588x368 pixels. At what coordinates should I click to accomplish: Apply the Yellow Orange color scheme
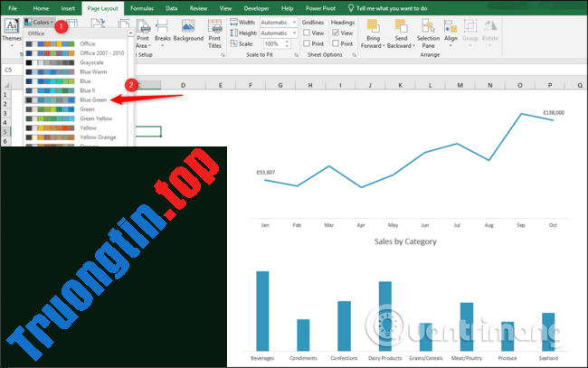pyautogui.click(x=75, y=137)
